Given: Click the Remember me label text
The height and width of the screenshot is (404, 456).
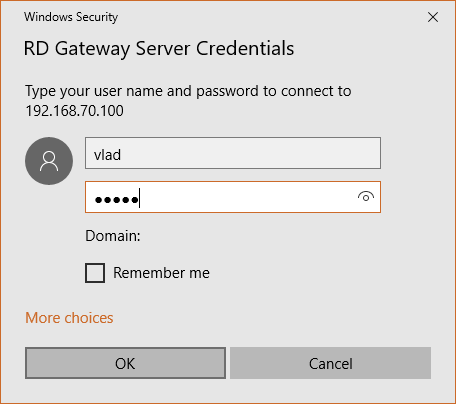Looking at the screenshot, I should click(161, 273).
